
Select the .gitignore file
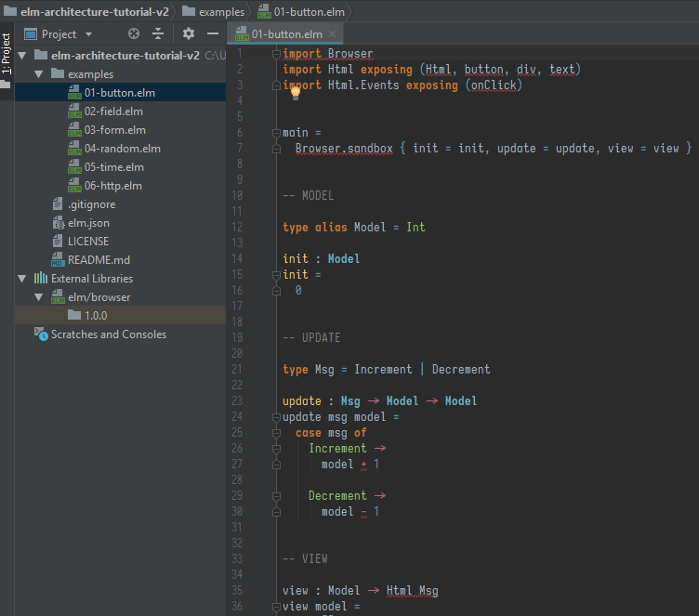tap(91, 204)
